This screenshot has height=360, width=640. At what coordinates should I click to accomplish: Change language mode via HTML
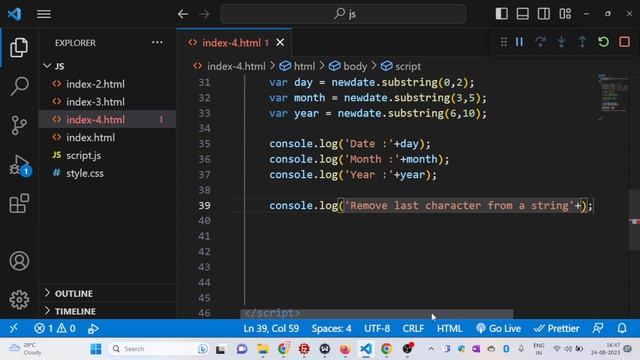[449, 328]
